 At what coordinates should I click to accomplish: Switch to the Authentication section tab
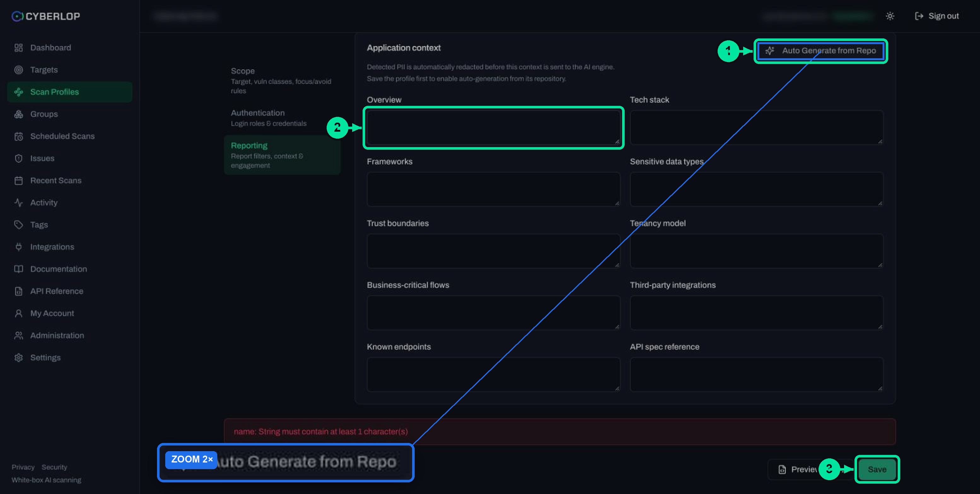pyautogui.click(x=282, y=118)
